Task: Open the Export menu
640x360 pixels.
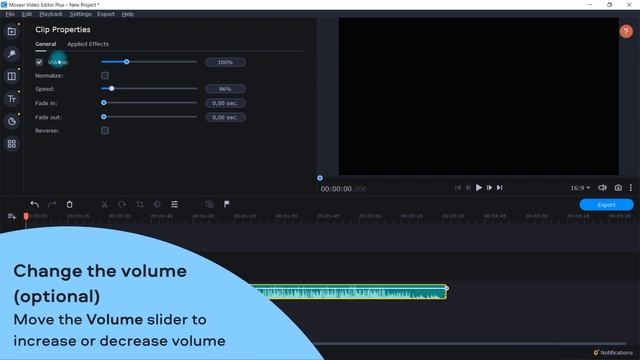Action: [106, 14]
